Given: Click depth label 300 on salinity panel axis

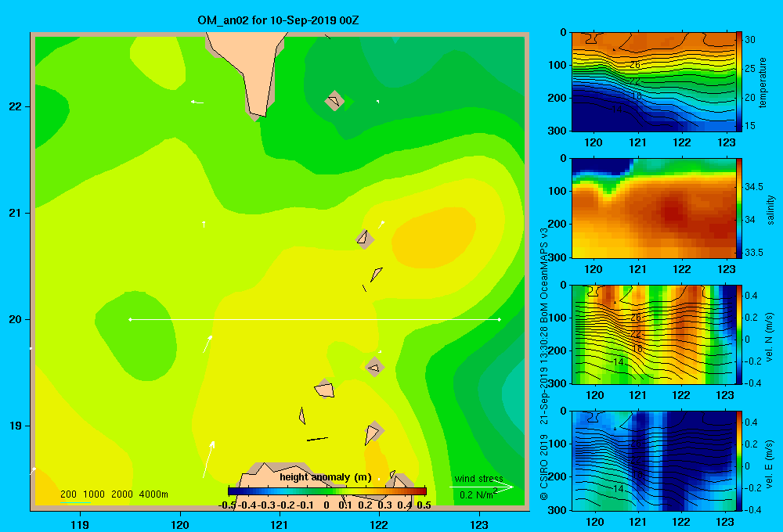Looking at the screenshot, I should [x=557, y=257].
